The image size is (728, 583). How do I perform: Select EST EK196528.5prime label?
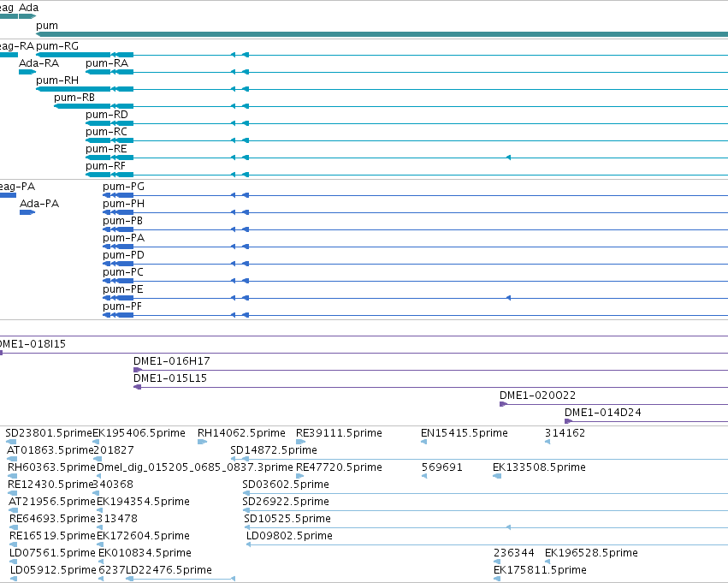[x=591, y=553]
